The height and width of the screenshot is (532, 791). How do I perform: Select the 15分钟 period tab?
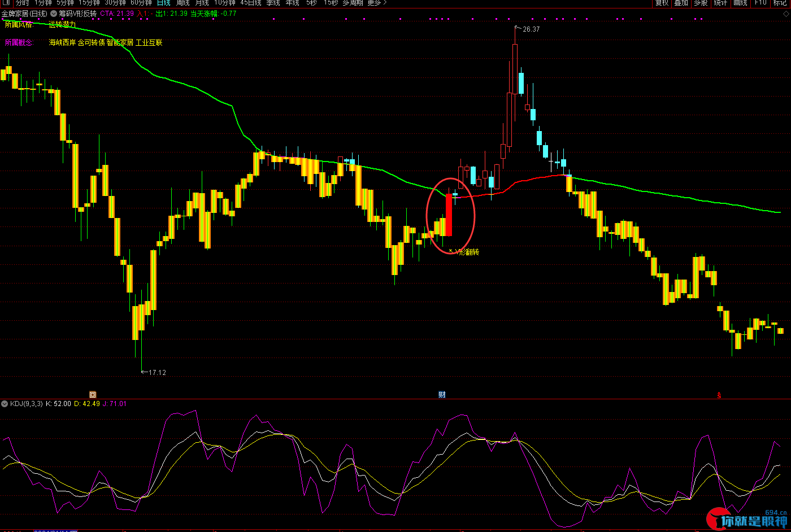89,3
